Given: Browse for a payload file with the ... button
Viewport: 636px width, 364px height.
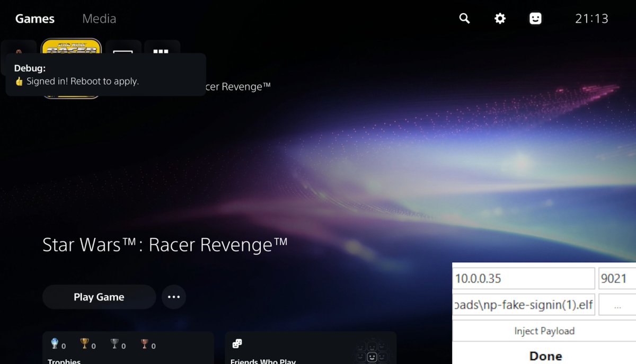Looking at the screenshot, I should point(617,305).
